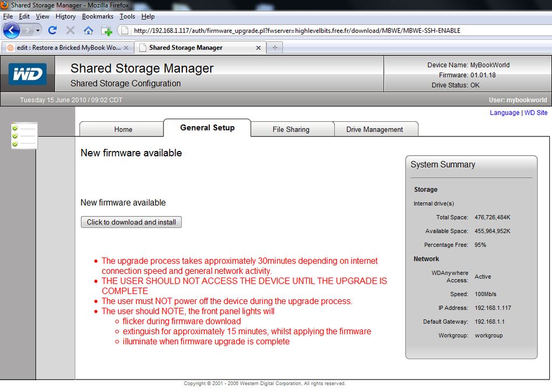Click the 'Firmware: 01.01.18' text

tap(467, 75)
